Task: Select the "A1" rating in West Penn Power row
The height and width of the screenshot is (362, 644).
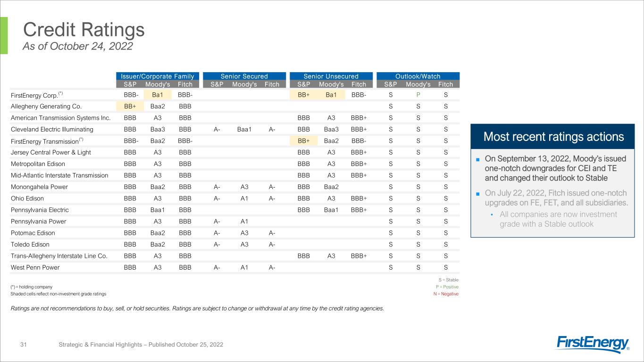Action: [244, 268]
